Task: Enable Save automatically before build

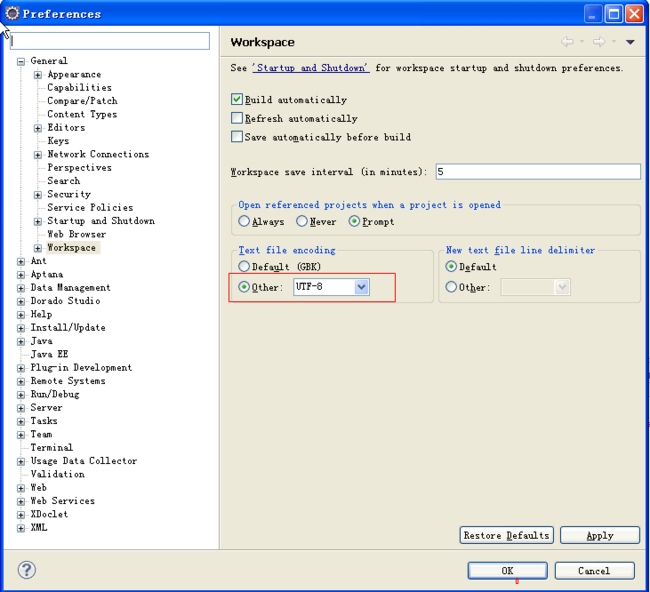Action: [x=237, y=137]
